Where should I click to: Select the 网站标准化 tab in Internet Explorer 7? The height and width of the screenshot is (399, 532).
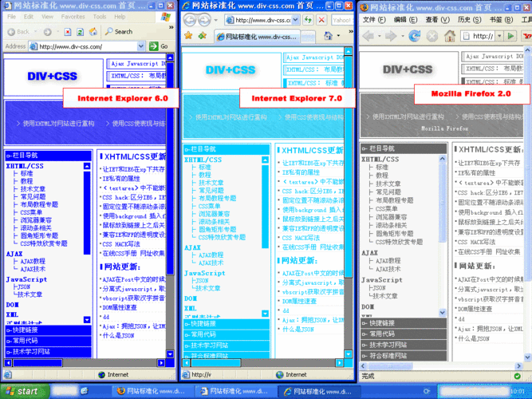click(x=257, y=37)
